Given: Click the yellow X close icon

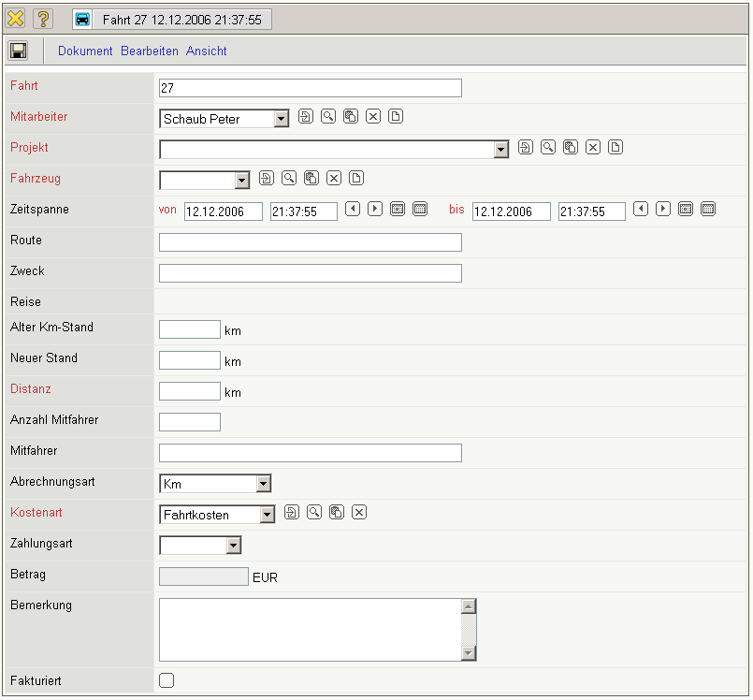Looking at the screenshot, I should tap(16, 19).
